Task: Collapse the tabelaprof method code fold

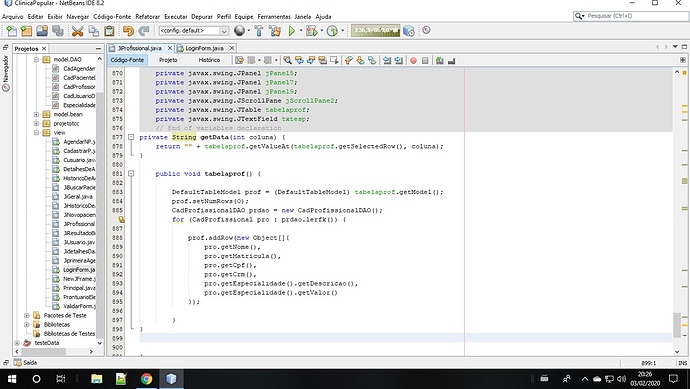Action: [131, 173]
